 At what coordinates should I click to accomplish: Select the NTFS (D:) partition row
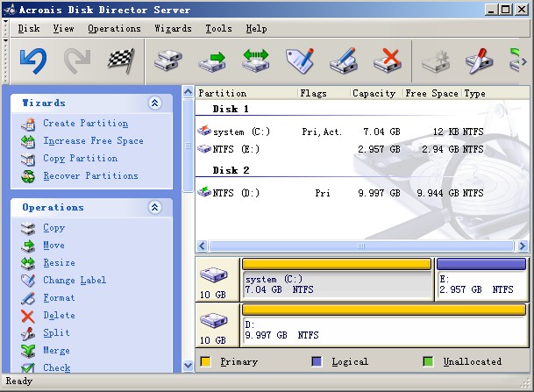point(340,193)
